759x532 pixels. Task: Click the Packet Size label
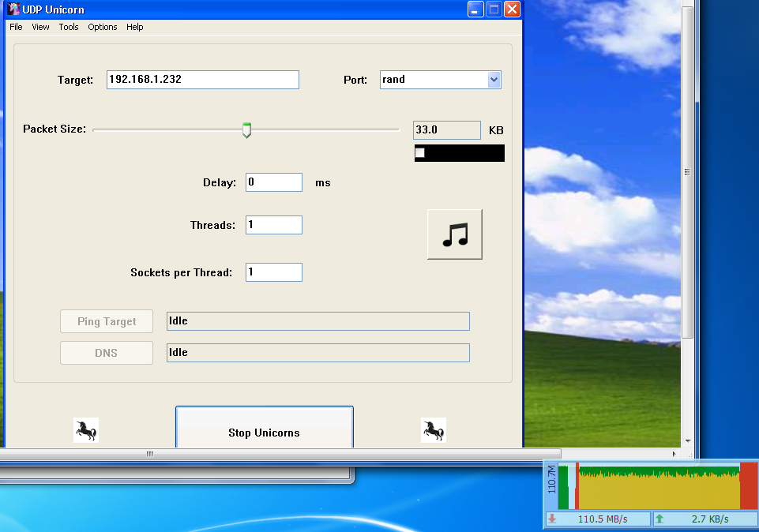click(x=54, y=129)
